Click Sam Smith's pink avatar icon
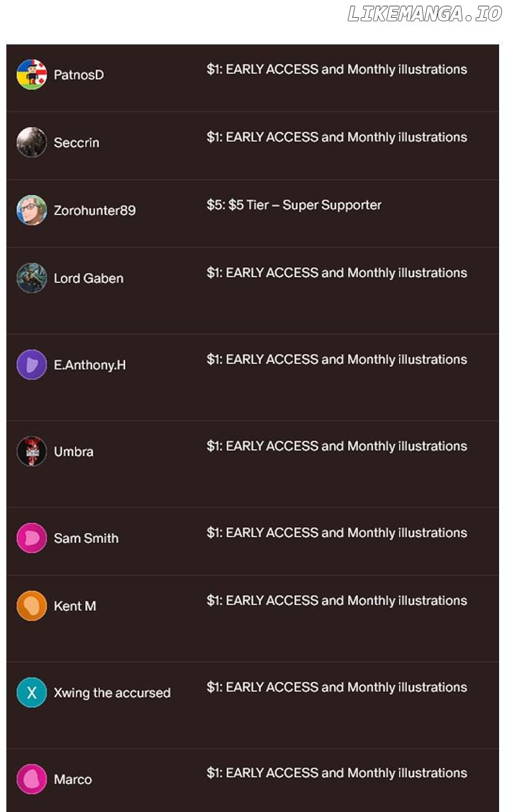The height and width of the screenshot is (812, 508). coord(32,539)
